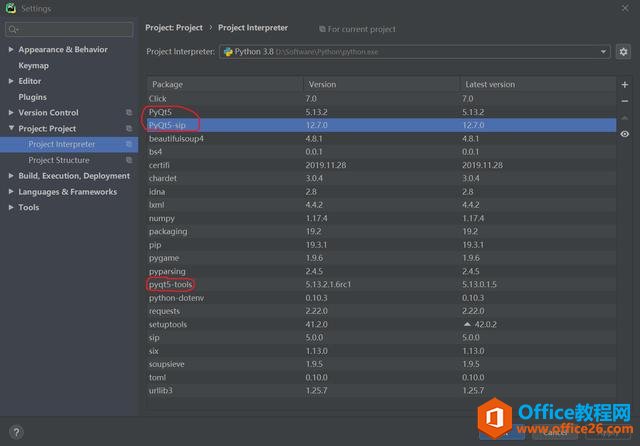The image size is (640, 446).
Task: Expand the Tools section
Action: (11, 207)
